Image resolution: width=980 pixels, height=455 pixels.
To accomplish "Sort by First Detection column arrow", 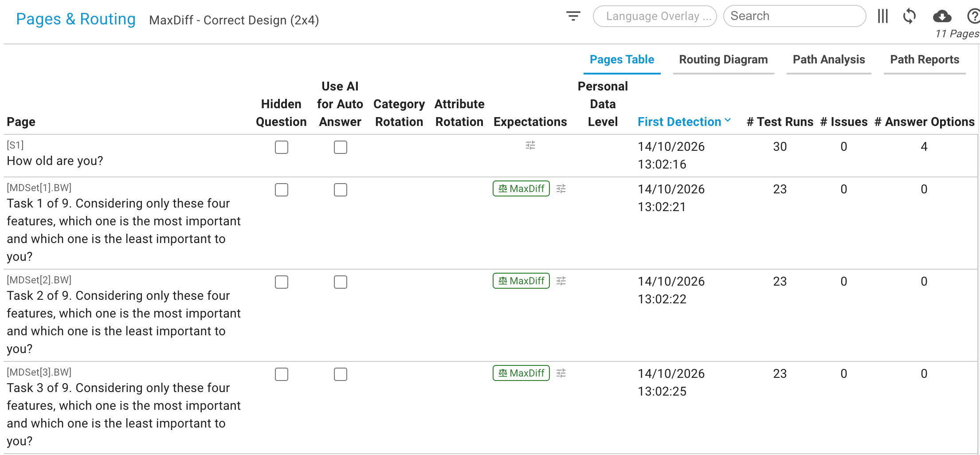I will (728, 121).
